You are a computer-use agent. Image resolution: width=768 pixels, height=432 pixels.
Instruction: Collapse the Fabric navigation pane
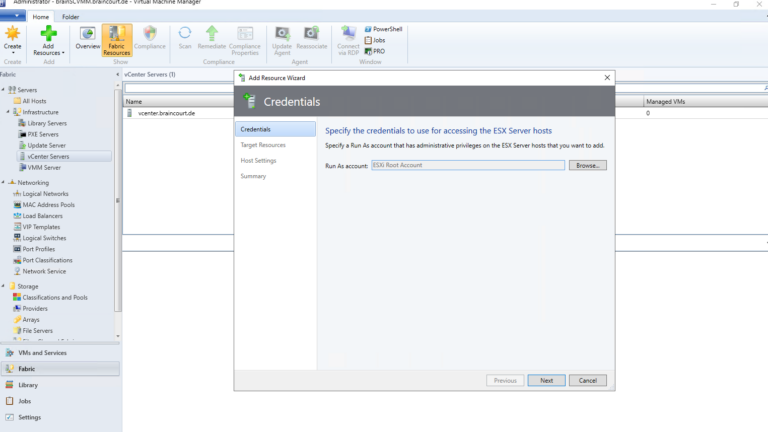pyautogui.click(x=118, y=74)
